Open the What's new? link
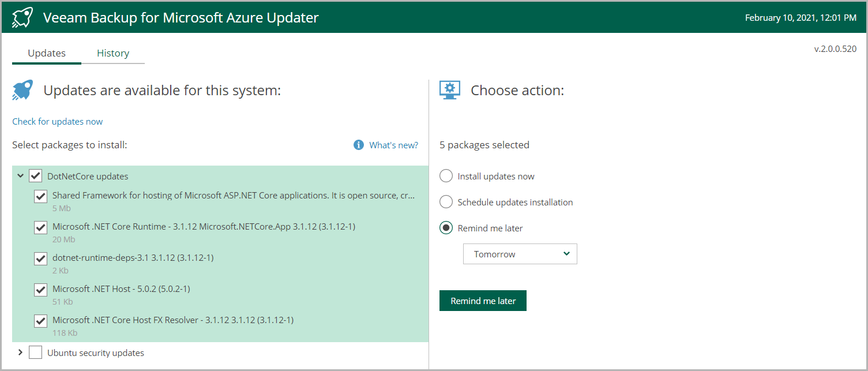The height and width of the screenshot is (371, 868). pos(394,145)
